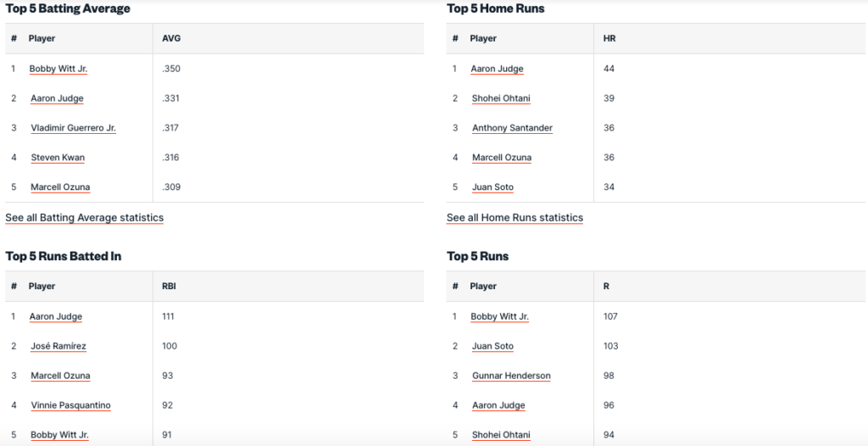This screenshot has width=868, height=446.
Task: Click Bobby Witt Jr. in the Batting Average table
Action: [x=58, y=69]
